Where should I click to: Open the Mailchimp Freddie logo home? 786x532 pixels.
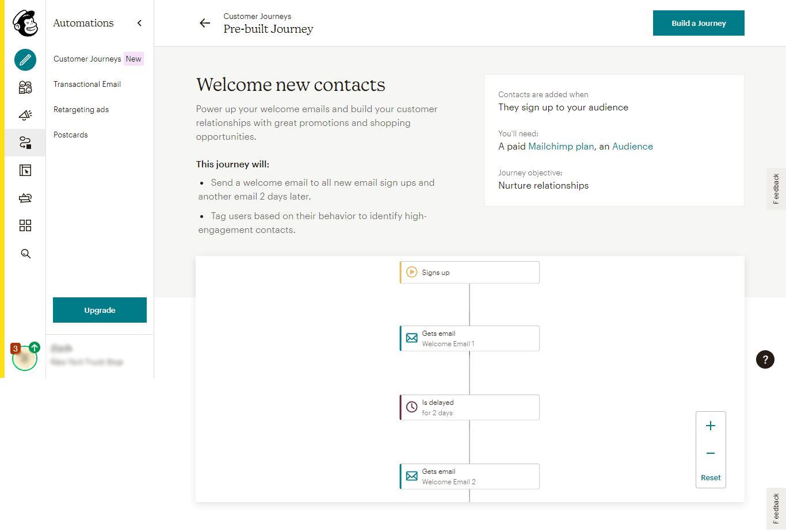click(x=25, y=24)
